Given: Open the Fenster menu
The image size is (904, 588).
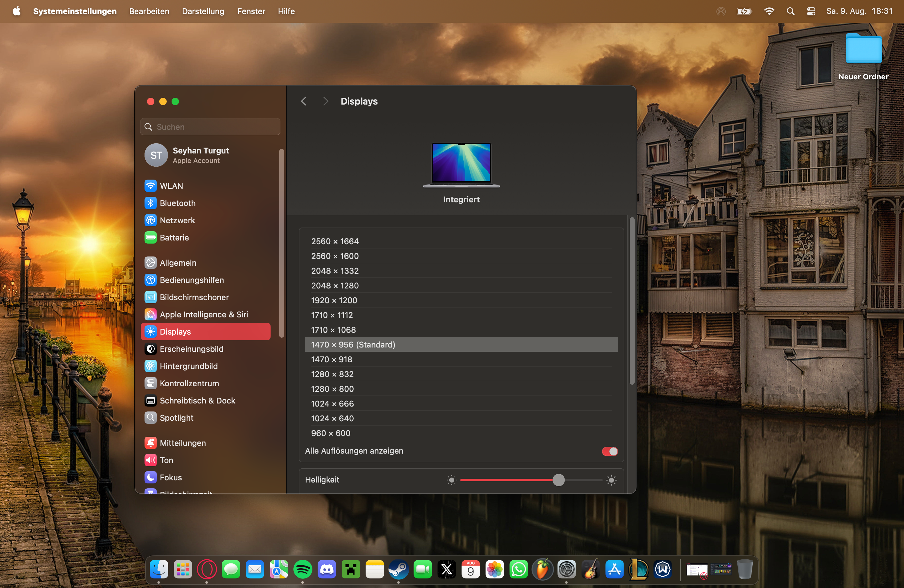Looking at the screenshot, I should [251, 11].
